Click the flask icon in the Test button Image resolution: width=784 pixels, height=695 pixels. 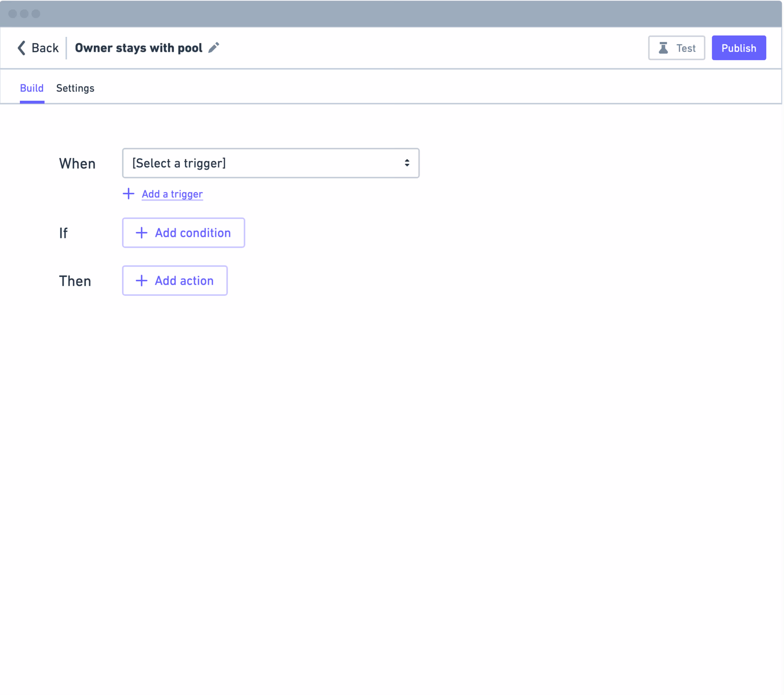(x=663, y=48)
